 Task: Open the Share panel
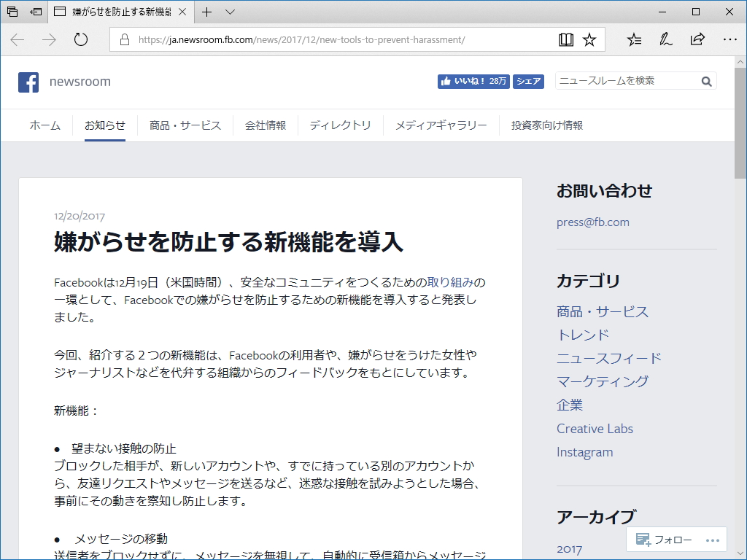coord(697,39)
